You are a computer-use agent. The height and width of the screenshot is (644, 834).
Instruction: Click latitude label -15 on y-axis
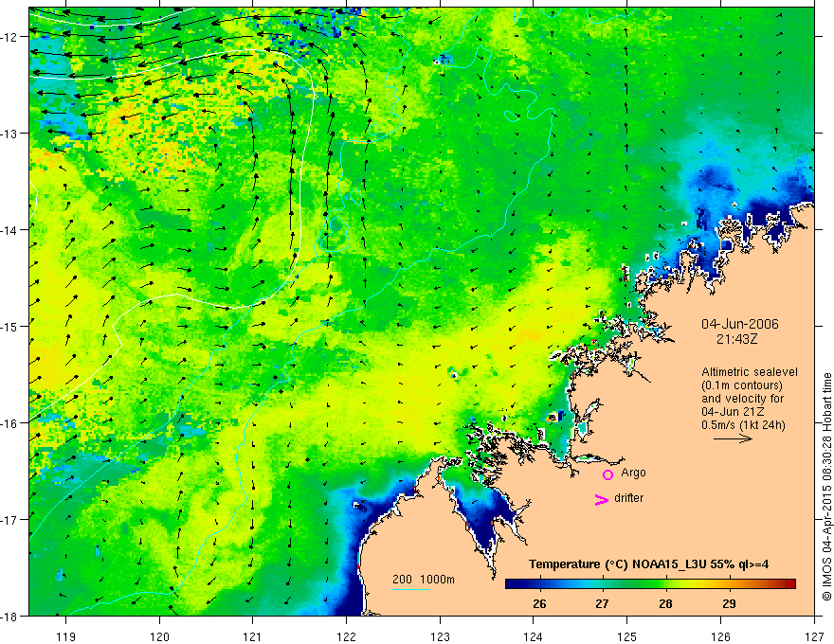point(9,326)
